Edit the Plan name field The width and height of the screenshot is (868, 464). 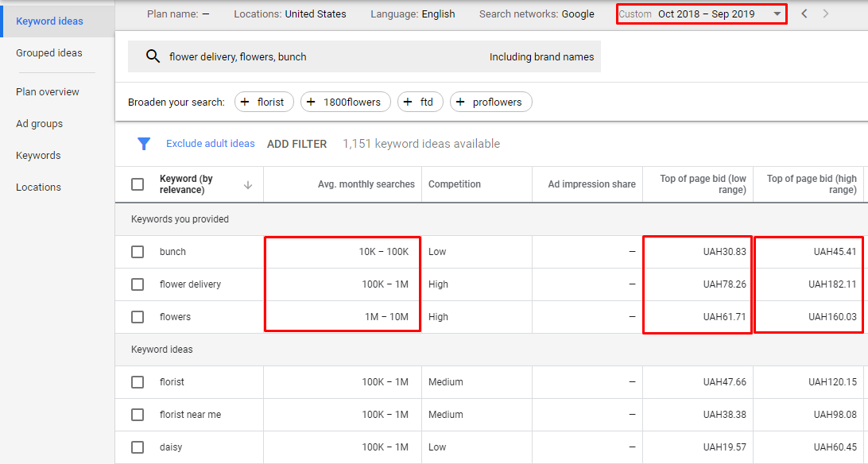click(x=178, y=14)
